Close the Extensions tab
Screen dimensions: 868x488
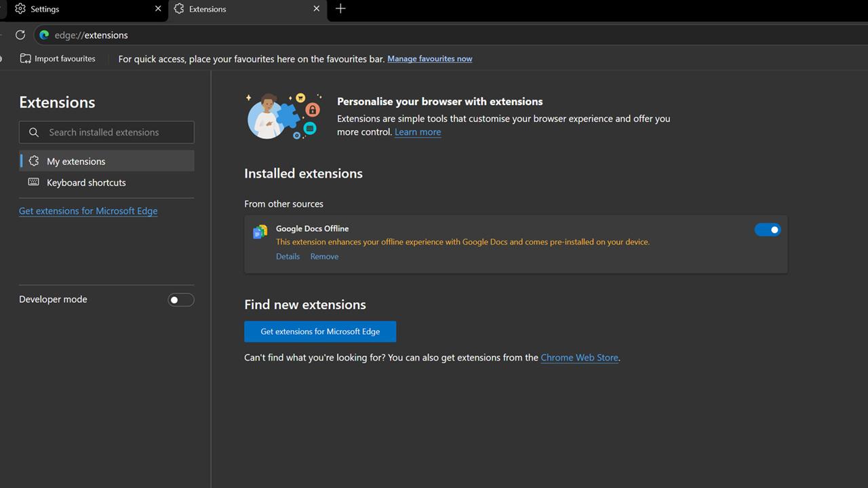point(317,9)
